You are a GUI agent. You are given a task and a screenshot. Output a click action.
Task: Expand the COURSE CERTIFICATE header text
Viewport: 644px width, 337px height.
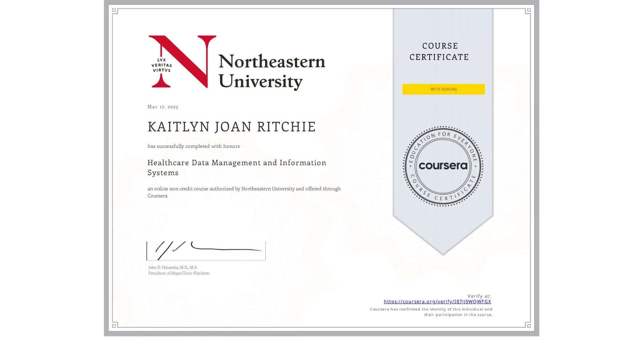click(x=439, y=52)
